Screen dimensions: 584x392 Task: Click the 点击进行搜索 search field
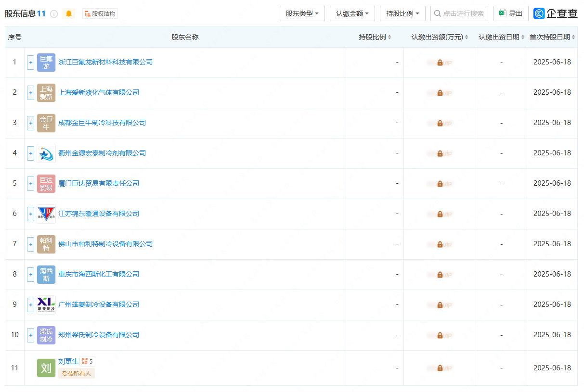tap(459, 13)
